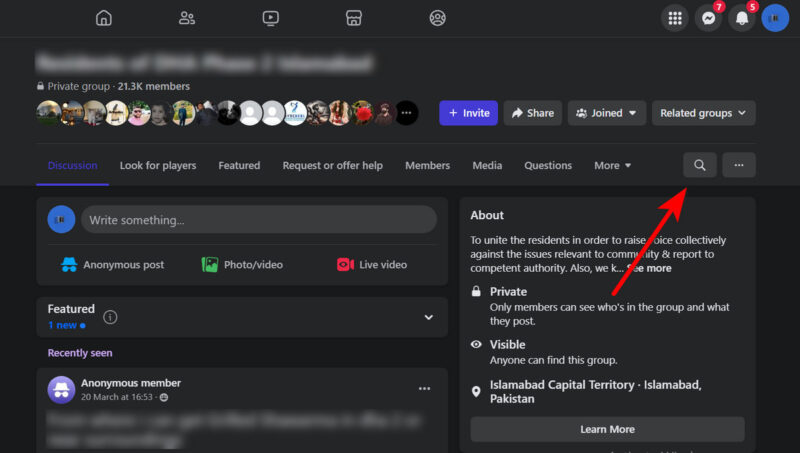Share the group with Share button
The image size is (800, 453).
click(533, 113)
